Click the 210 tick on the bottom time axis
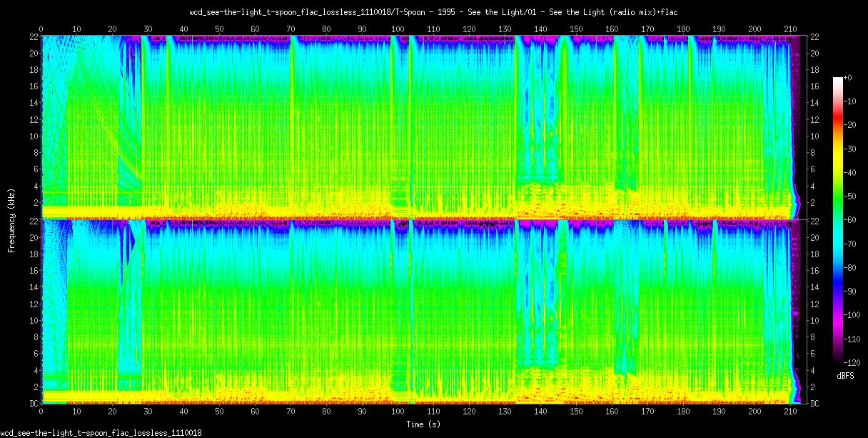Screen dimensions: 868x438 click(791, 412)
